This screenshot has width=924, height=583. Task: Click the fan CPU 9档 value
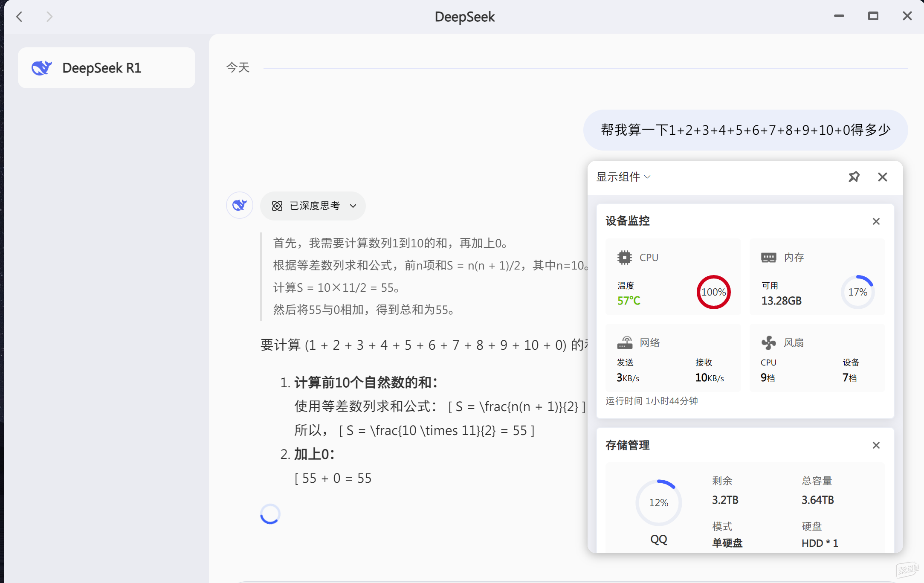click(x=768, y=377)
